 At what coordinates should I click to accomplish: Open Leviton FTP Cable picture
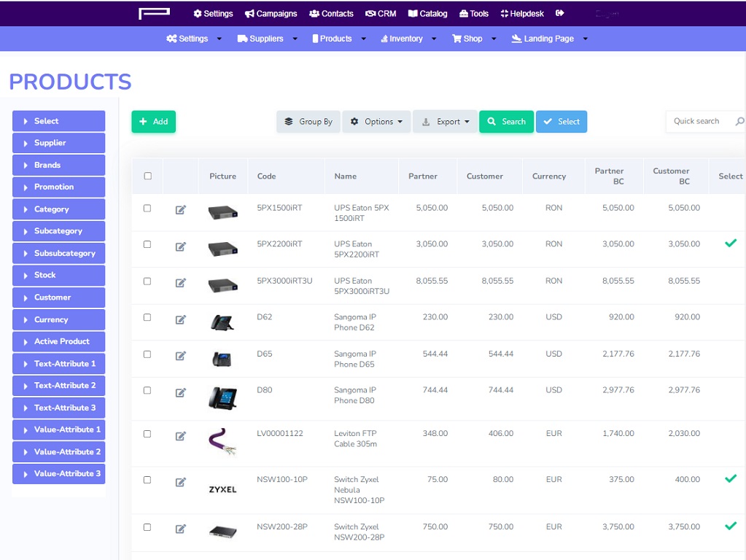tap(222, 442)
